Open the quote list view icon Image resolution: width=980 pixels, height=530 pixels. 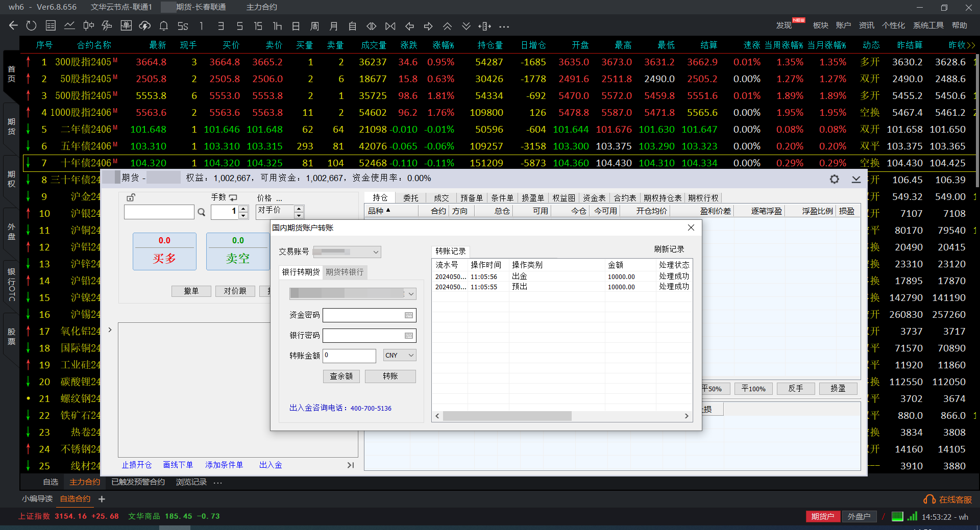pyautogui.click(x=51, y=26)
